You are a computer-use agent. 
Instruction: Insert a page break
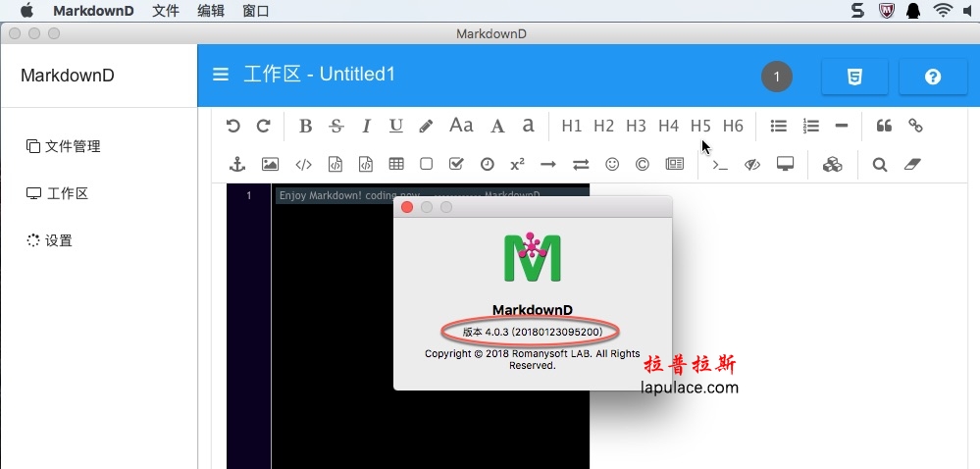pyautogui.click(x=674, y=164)
